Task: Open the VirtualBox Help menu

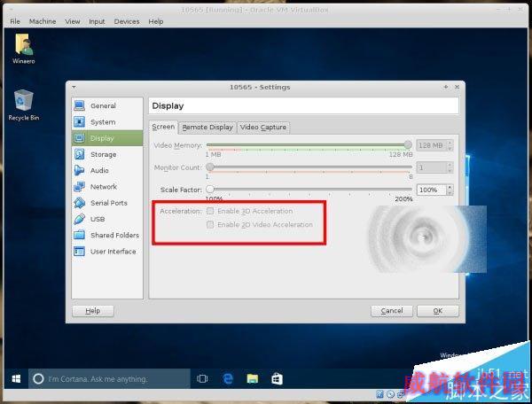Action: pyautogui.click(x=156, y=21)
